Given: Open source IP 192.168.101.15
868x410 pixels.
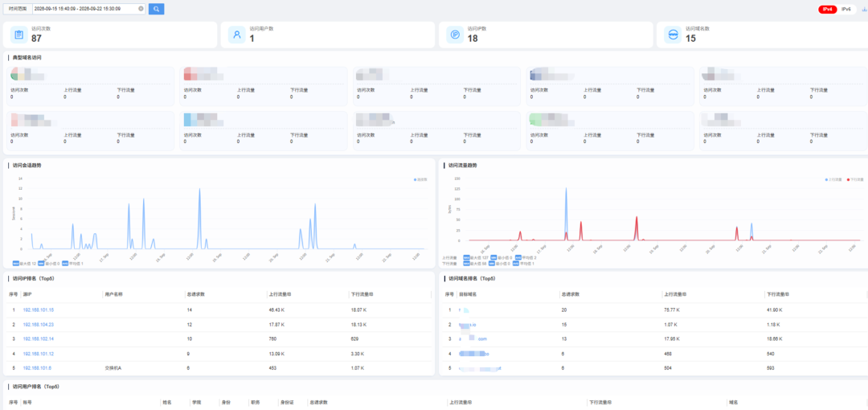Looking at the screenshot, I should click(x=39, y=310).
